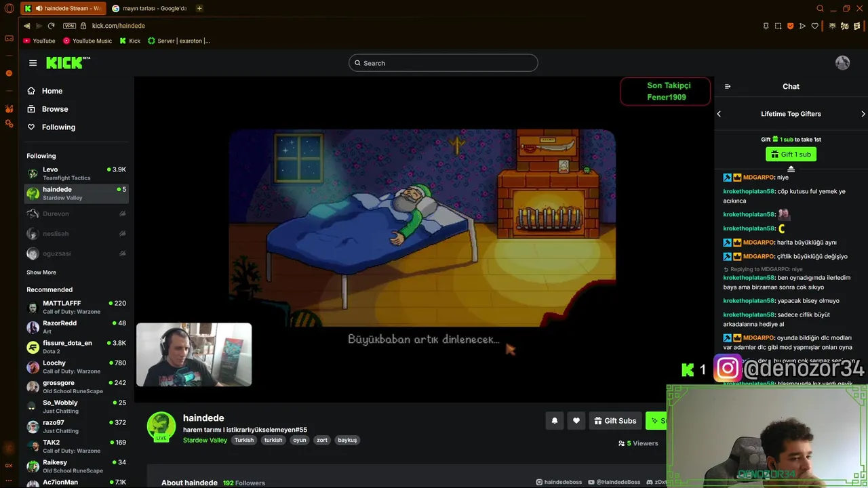Viewport: 868px width, 488px height.
Task: Collapse the gifters banner arrow
Action: (x=791, y=168)
